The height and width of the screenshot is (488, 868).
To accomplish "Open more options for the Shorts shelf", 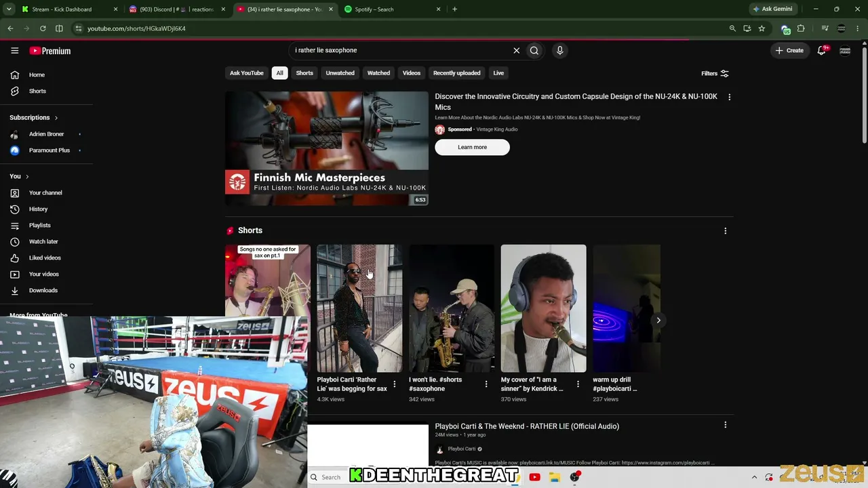I will [x=725, y=230].
